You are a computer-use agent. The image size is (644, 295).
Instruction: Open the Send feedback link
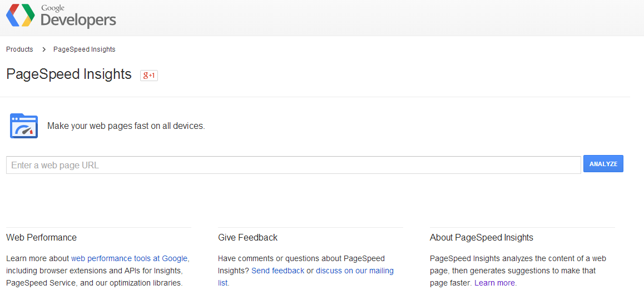(x=278, y=271)
